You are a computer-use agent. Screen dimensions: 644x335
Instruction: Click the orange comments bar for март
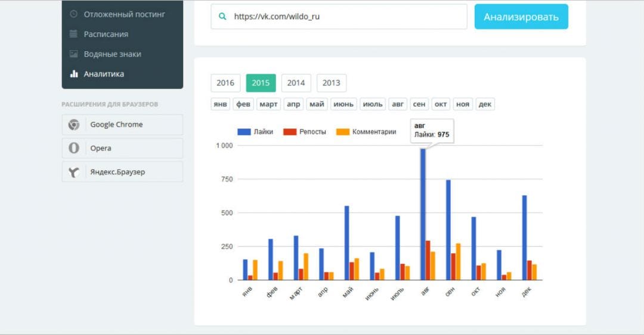pos(306,267)
